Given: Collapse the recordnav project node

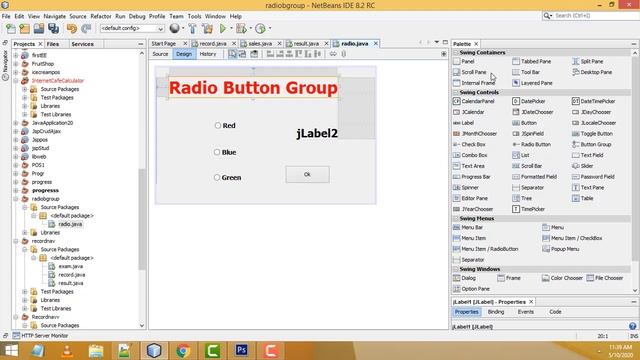Looking at the screenshot, I should pyautogui.click(x=16, y=241).
